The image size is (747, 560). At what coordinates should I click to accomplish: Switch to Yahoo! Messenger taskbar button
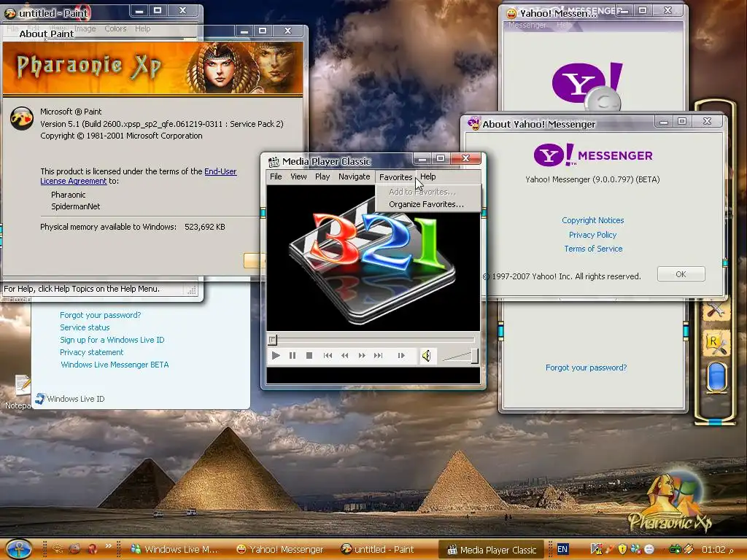pyautogui.click(x=280, y=550)
